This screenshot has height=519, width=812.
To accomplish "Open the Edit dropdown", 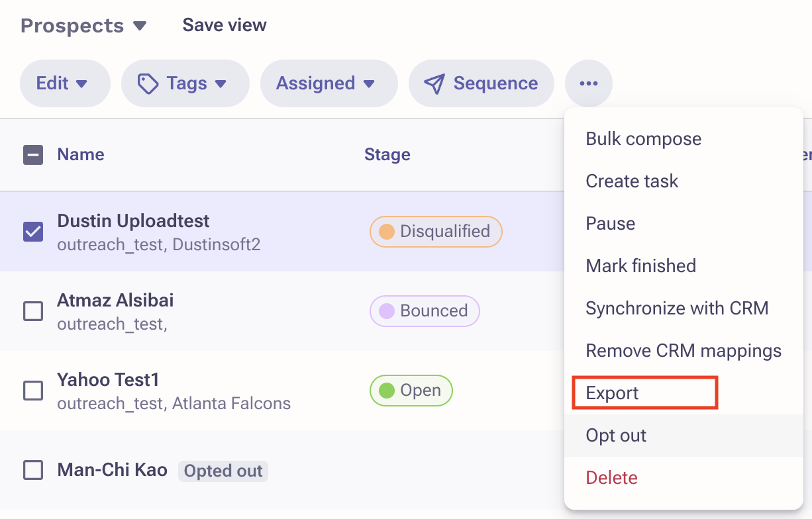I will click(x=65, y=83).
